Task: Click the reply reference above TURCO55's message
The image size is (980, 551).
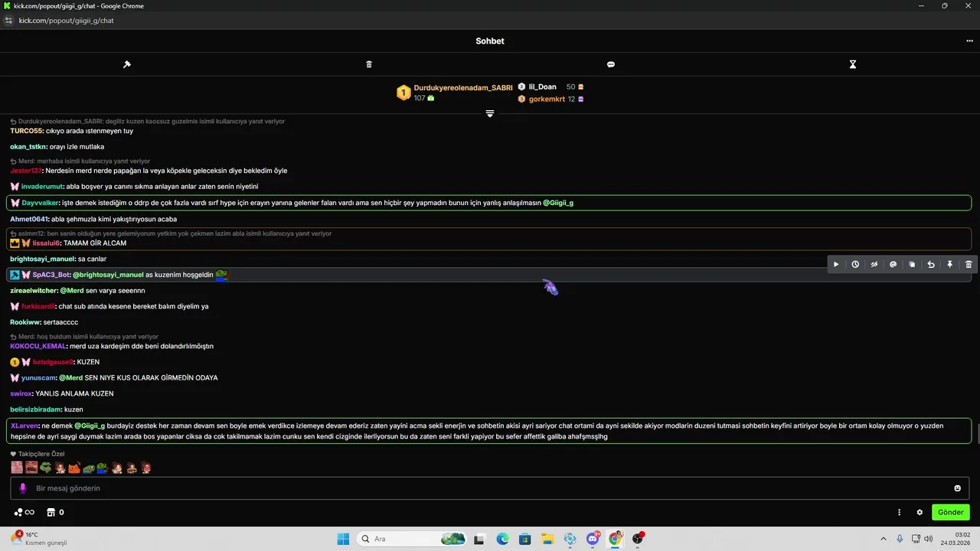Action: (147, 122)
